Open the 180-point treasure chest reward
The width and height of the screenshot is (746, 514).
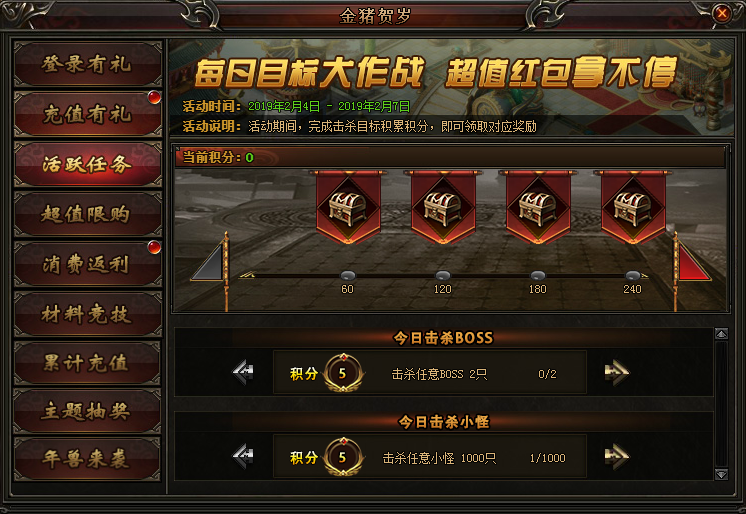[x=538, y=208]
